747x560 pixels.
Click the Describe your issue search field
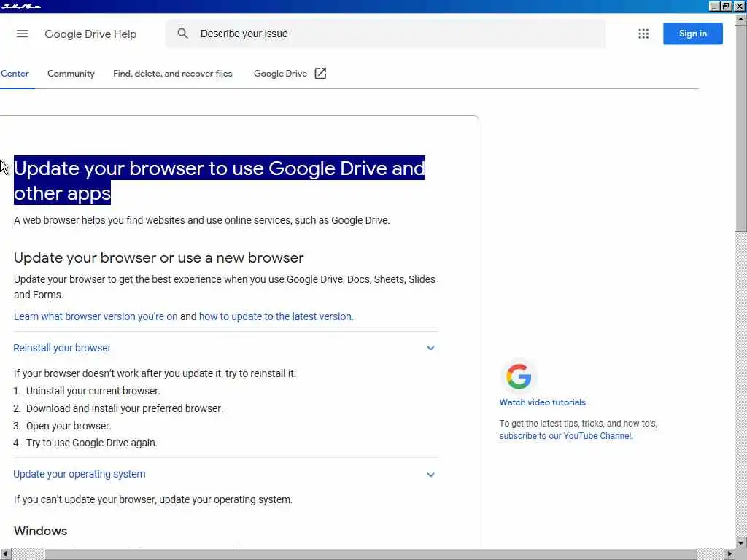pyautogui.click(x=386, y=34)
